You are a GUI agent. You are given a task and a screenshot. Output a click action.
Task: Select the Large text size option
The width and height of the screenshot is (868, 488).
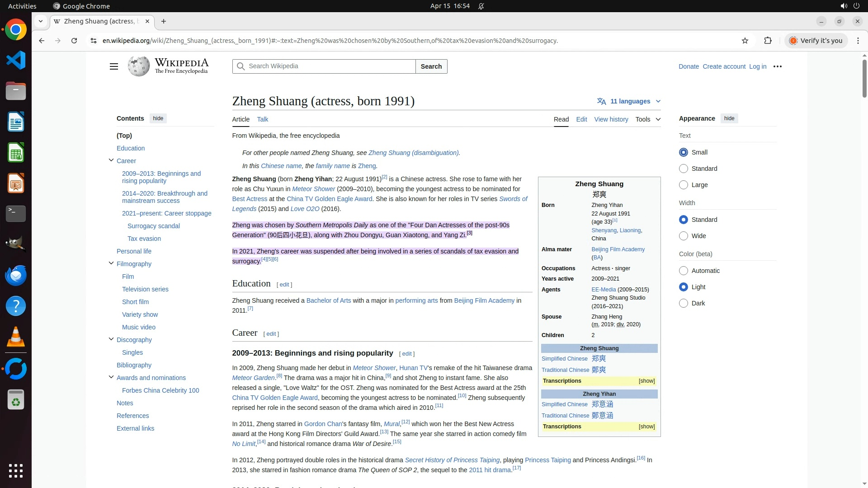[x=684, y=185]
